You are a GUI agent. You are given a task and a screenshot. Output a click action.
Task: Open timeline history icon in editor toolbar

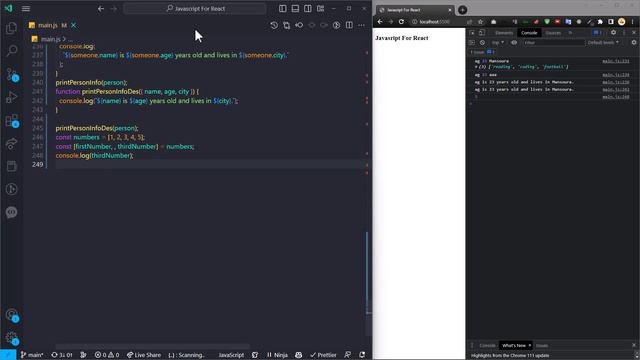(x=274, y=25)
